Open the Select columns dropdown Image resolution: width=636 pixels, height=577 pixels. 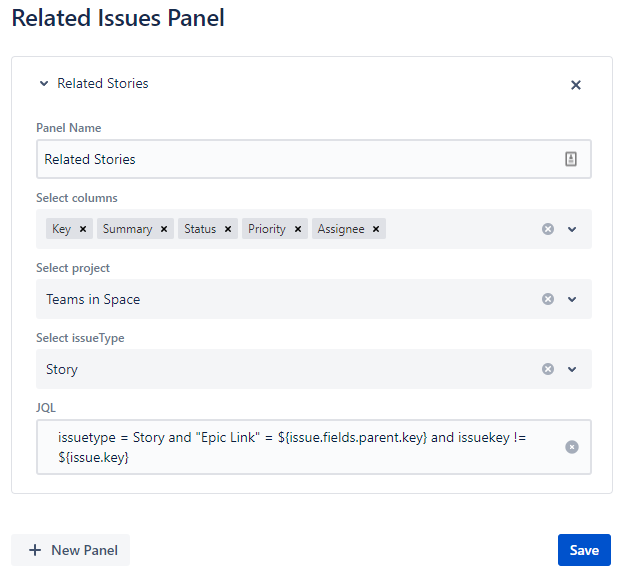tap(572, 229)
